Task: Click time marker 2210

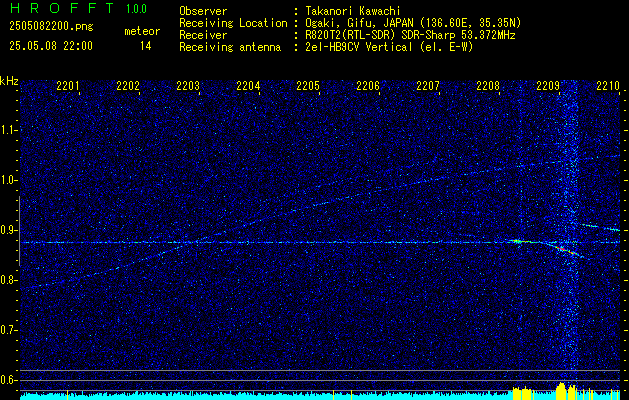Action: [608, 85]
